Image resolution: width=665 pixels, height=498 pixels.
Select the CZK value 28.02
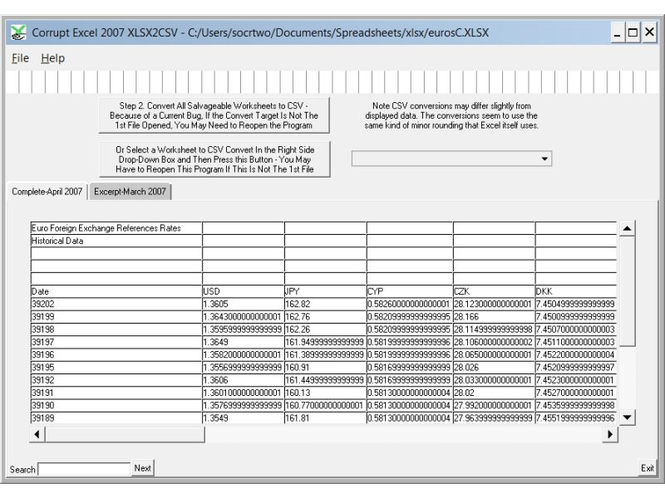tap(494, 393)
